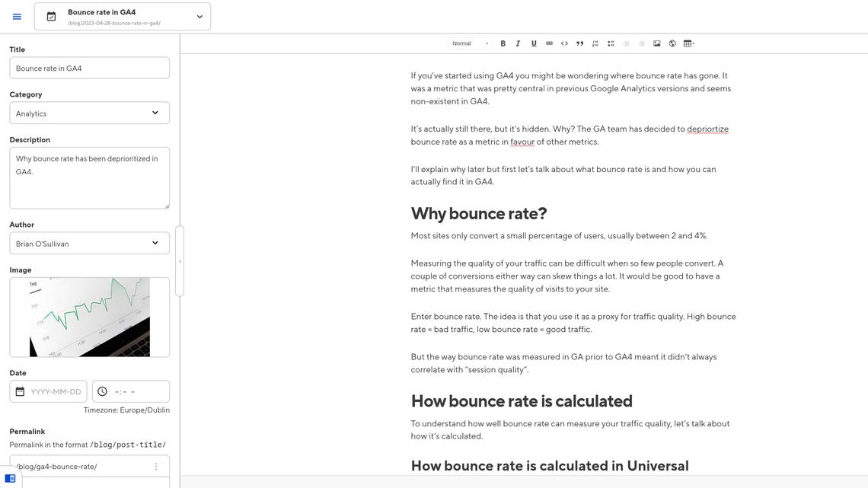Insert an image from the toolbar

point(656,43)
